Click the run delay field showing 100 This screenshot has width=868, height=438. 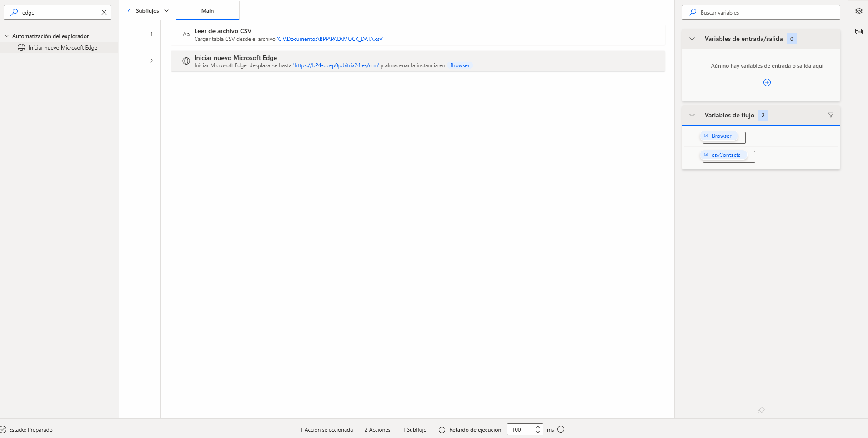(x=521, y=429)
